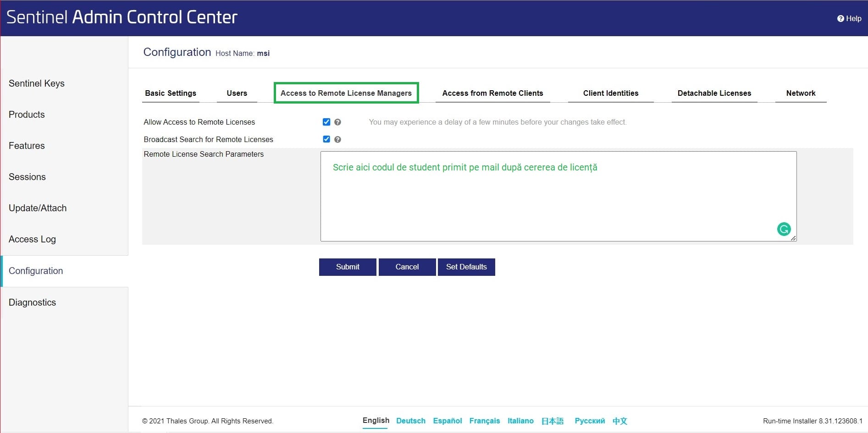Viewport: 868px width, 433px height.
Task: Open the Basic Settings tab
Action: [x=171, y=93]
